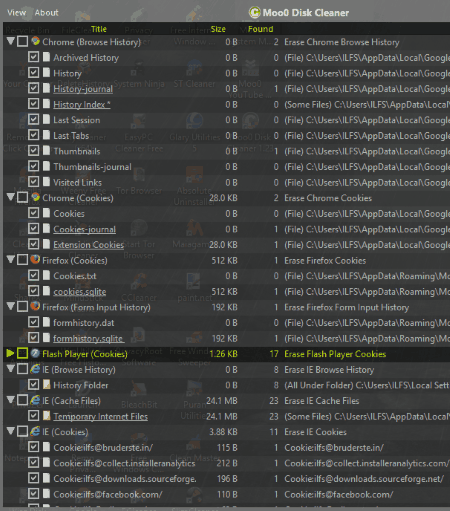Click the file icon next to Last Session

tap(47, 119)
